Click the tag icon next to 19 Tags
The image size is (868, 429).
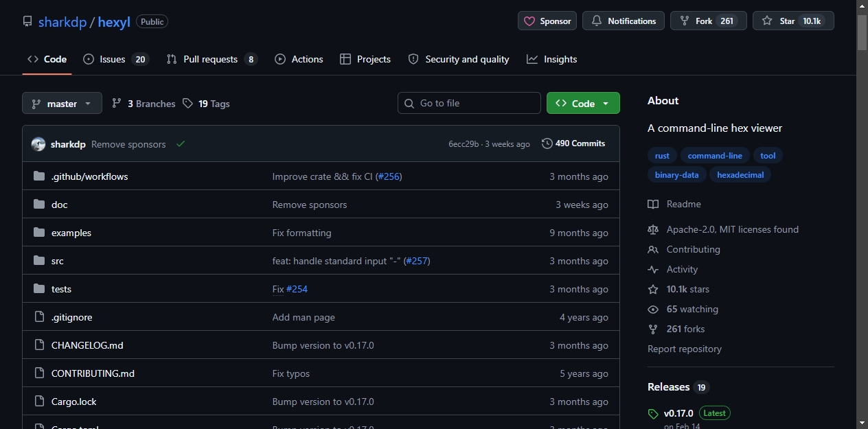187,104
